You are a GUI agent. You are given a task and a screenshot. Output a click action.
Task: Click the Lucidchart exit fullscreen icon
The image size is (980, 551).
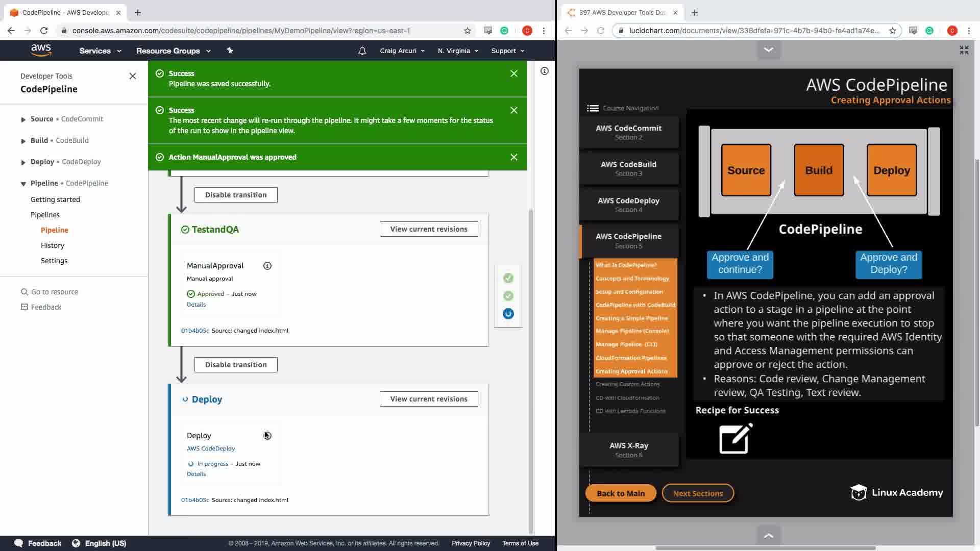tap(964, 50)
